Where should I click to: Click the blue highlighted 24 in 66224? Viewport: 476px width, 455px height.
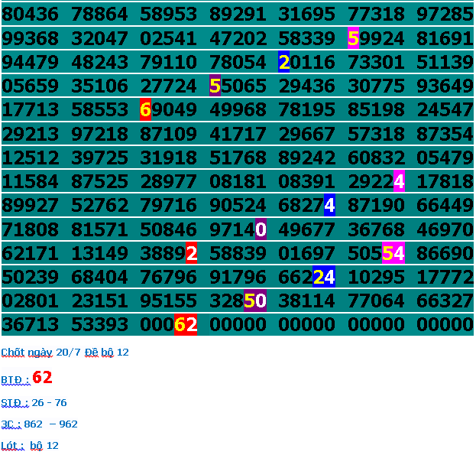pos(324,277)
